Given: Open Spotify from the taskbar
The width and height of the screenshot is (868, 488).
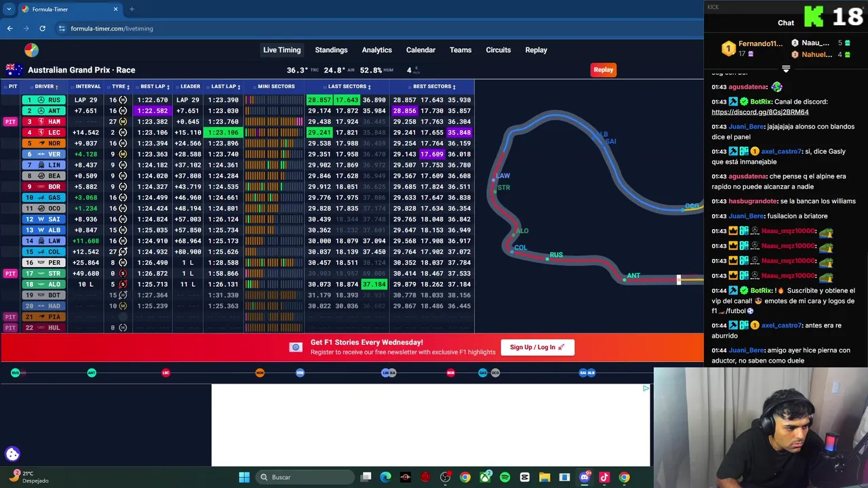Looking at the screenshot, I should (505, 477).
